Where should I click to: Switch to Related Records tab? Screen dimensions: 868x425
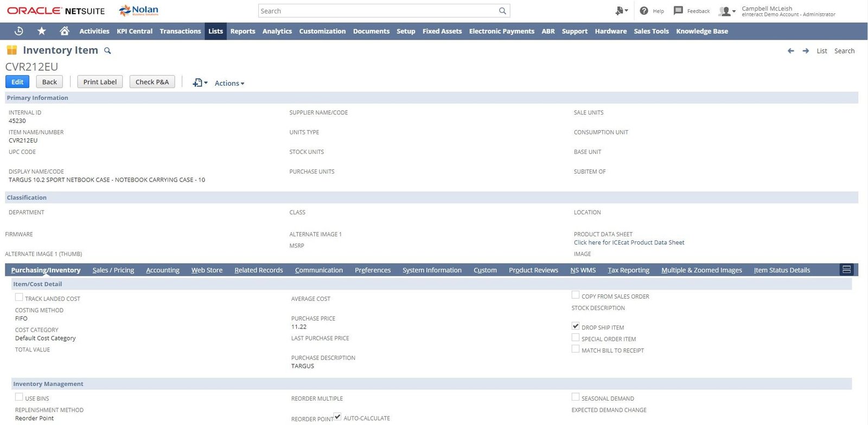tap(259, 270)
